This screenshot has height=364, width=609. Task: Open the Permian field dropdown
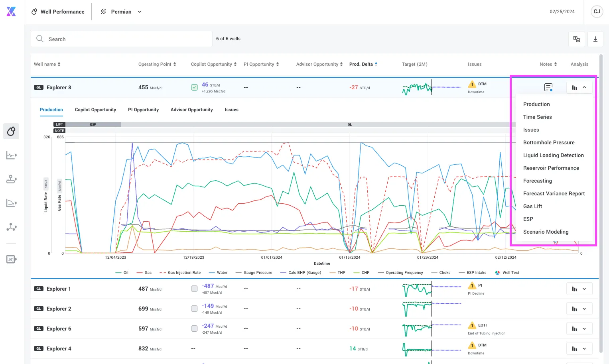coord(121,12)
